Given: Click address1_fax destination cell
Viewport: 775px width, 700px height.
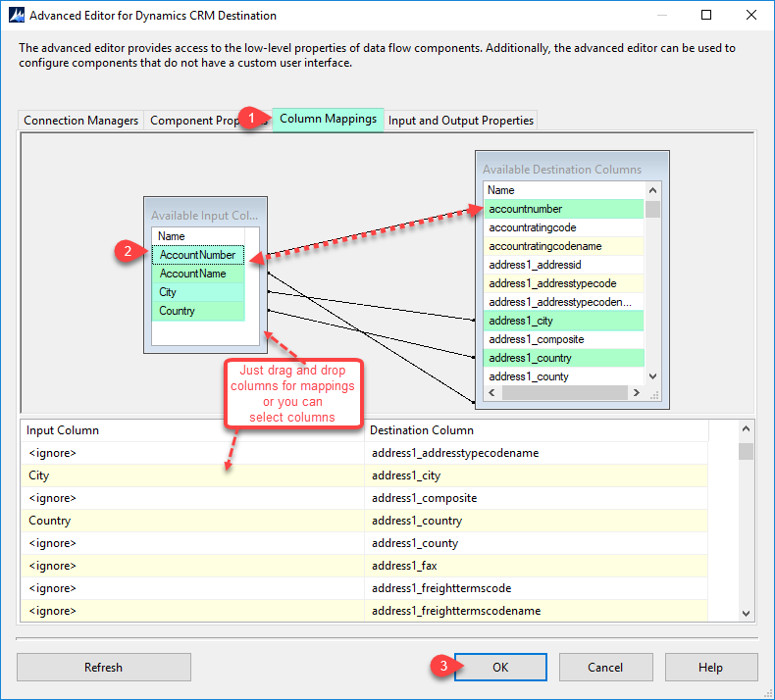Looking at the screenshot, I should pos(537,566).
